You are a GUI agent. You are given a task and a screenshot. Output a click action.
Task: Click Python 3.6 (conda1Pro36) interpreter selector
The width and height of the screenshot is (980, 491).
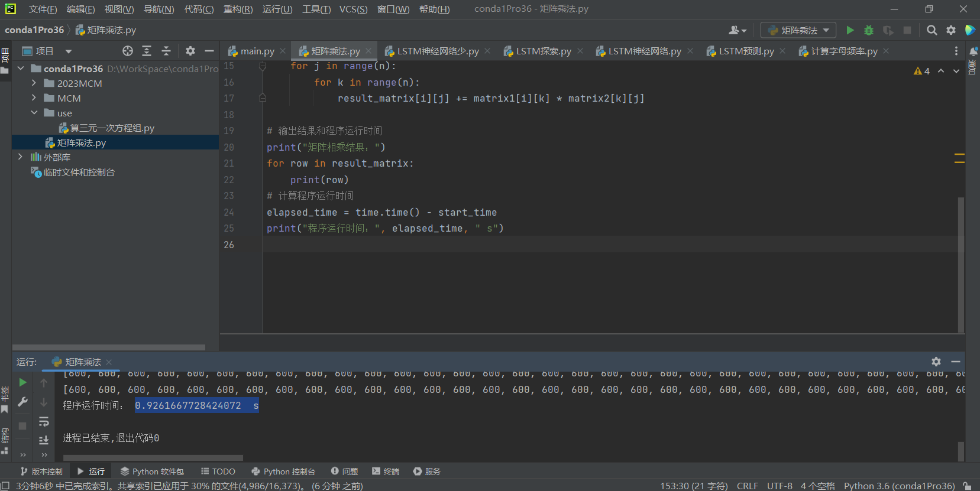point(899,486)
